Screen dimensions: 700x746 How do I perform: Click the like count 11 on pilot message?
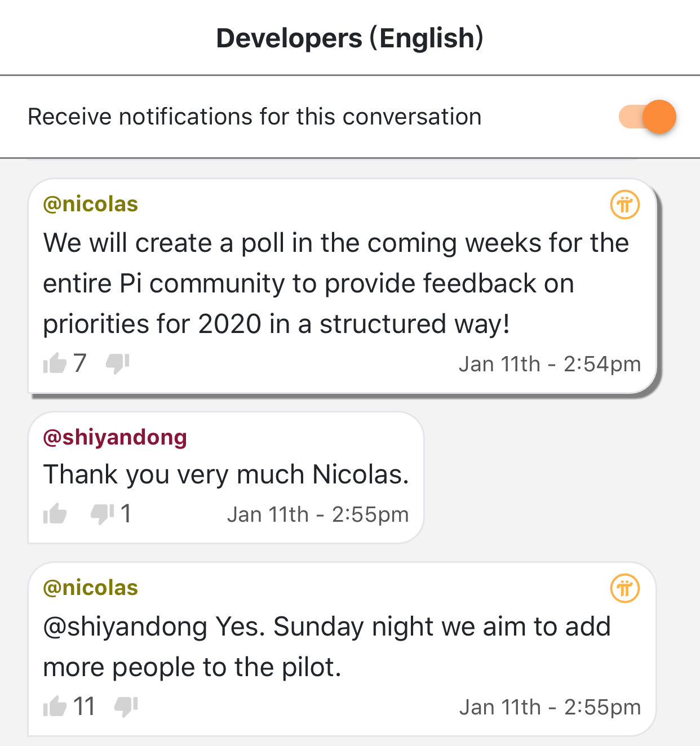click(84, 707)
